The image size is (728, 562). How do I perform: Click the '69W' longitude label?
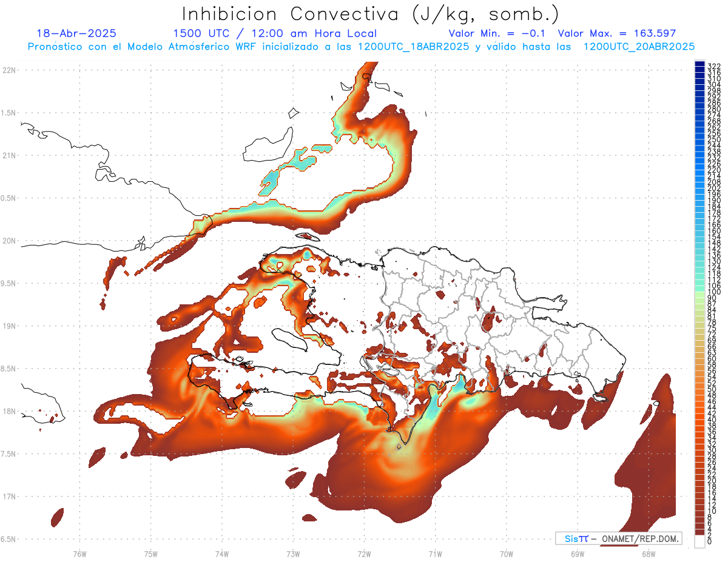[578, 554]
